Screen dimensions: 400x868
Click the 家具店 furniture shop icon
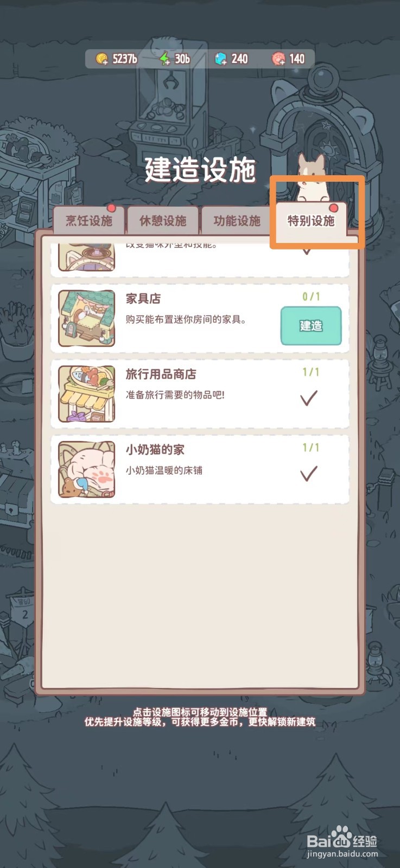[x=87, y=318]
